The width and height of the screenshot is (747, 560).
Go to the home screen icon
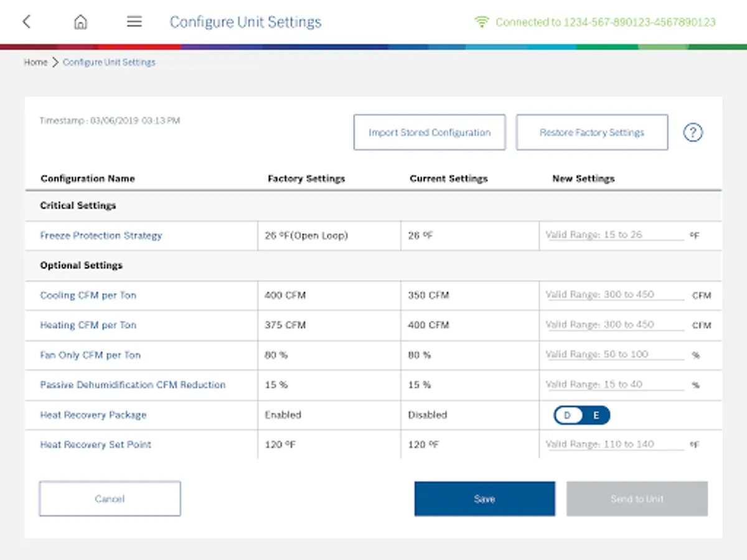point(80,22)
